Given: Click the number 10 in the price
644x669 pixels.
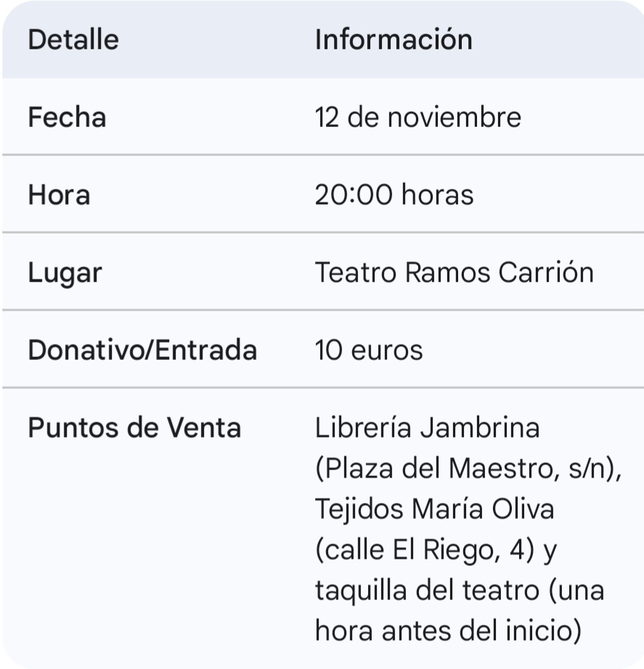Looking at the screenshot, I should click(329, 350).
